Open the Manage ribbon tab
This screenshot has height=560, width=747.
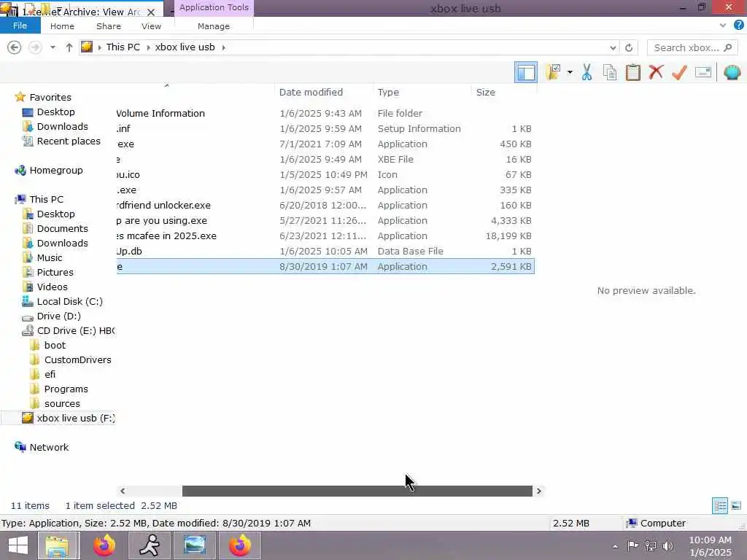tap(214, 26)
